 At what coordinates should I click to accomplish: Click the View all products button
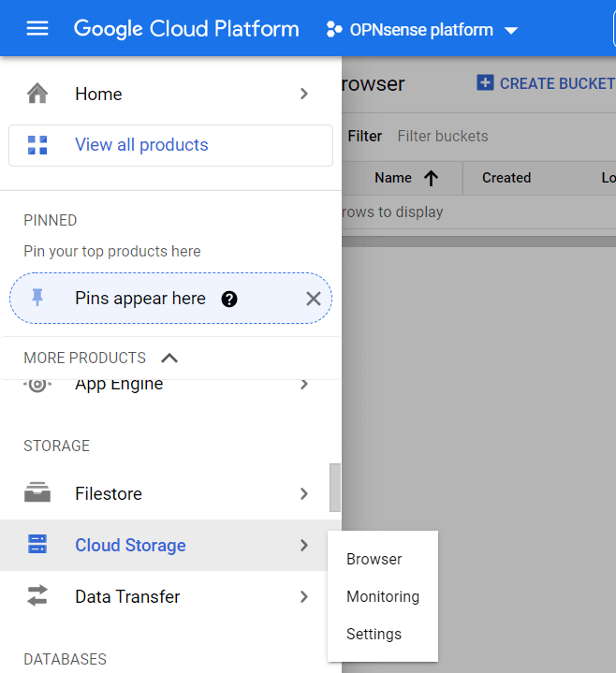pyautogui.click(x=170, y=145)
